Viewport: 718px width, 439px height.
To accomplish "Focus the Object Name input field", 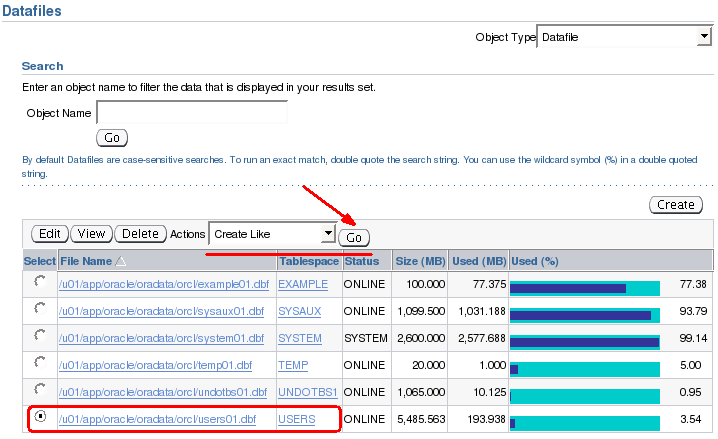I will tap(192, 112).
